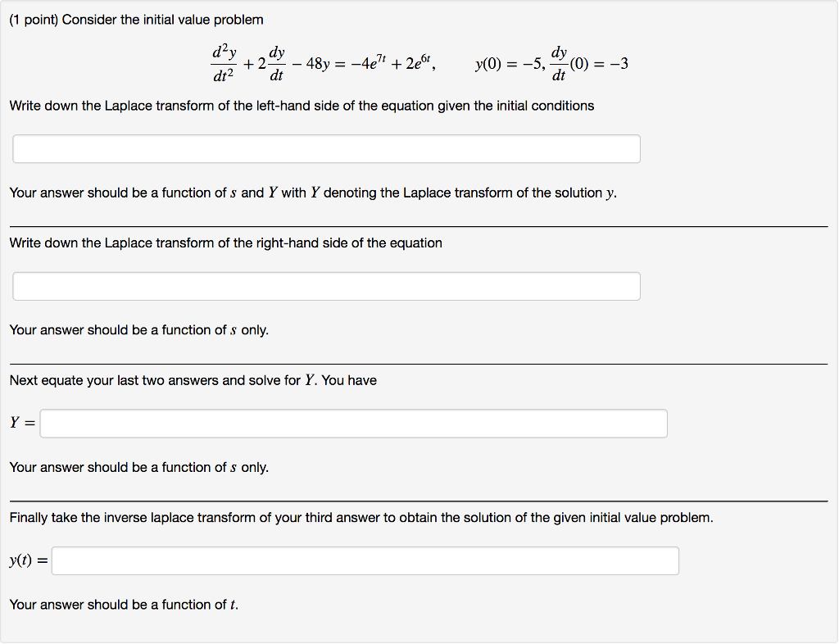Click the final answer field for y(t)
This screenshot has width=839, height=644.
click(365, 560)
